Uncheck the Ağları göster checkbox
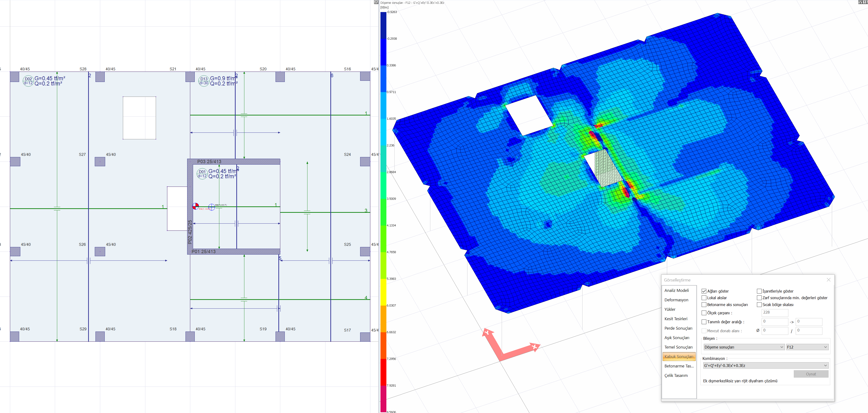The width and height of the screenshot is (868, 413). pos(704,291)
